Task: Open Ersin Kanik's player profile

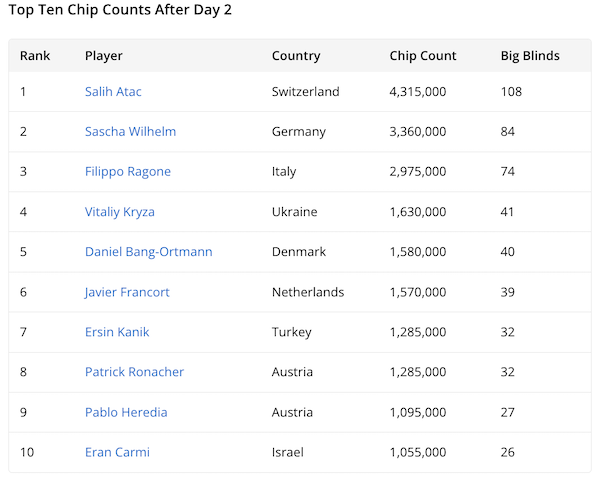Action: [x=117, y=332]
